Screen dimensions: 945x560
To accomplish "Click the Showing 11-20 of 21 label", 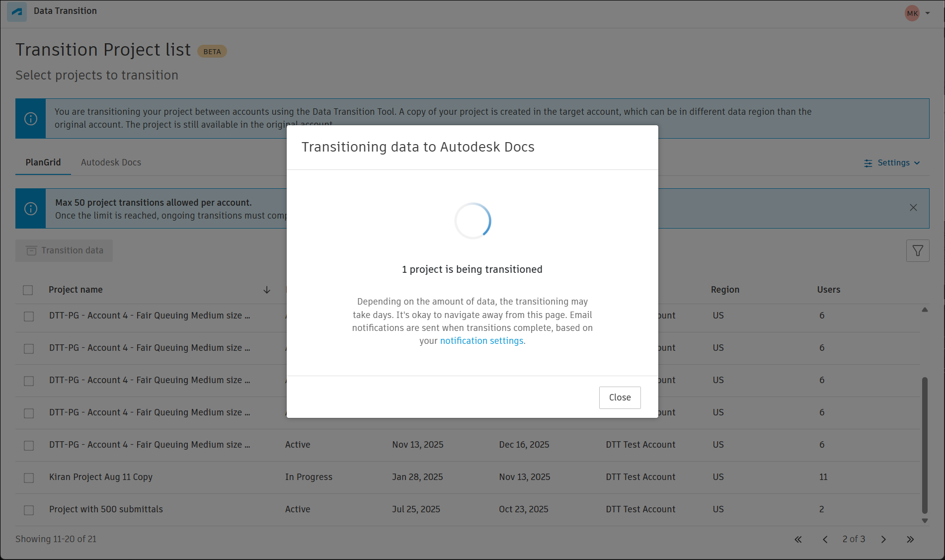I will click(56, 539).
